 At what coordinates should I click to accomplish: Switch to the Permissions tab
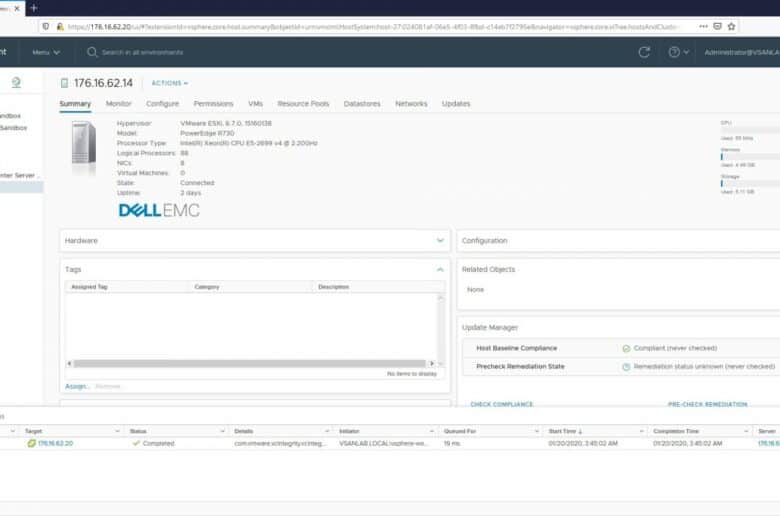(213, 103)
